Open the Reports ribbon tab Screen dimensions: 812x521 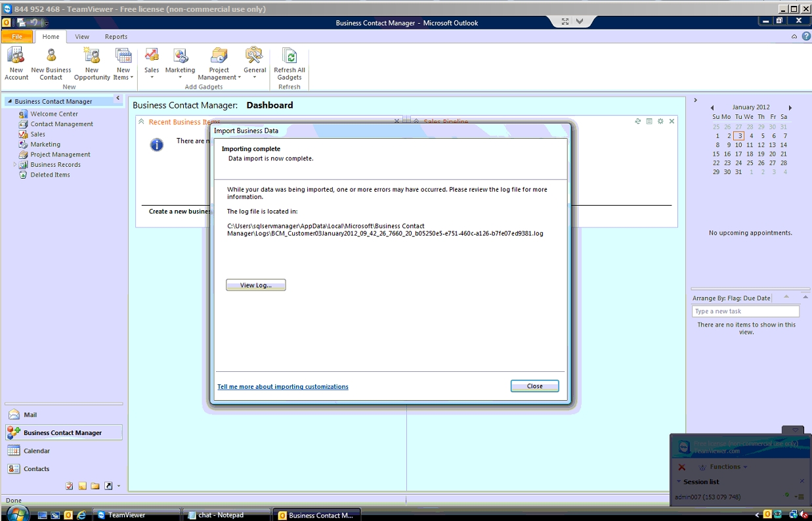[x=116, y=37]
